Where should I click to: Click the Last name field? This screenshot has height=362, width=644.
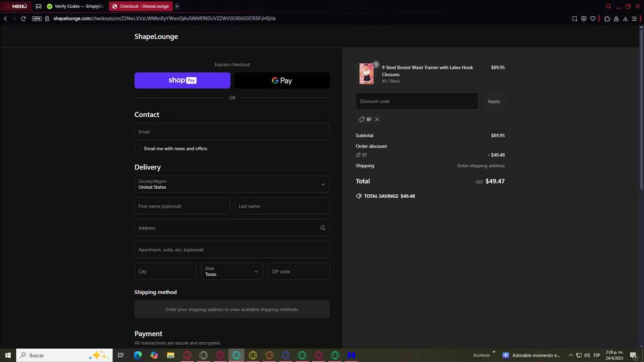point(283,206)
